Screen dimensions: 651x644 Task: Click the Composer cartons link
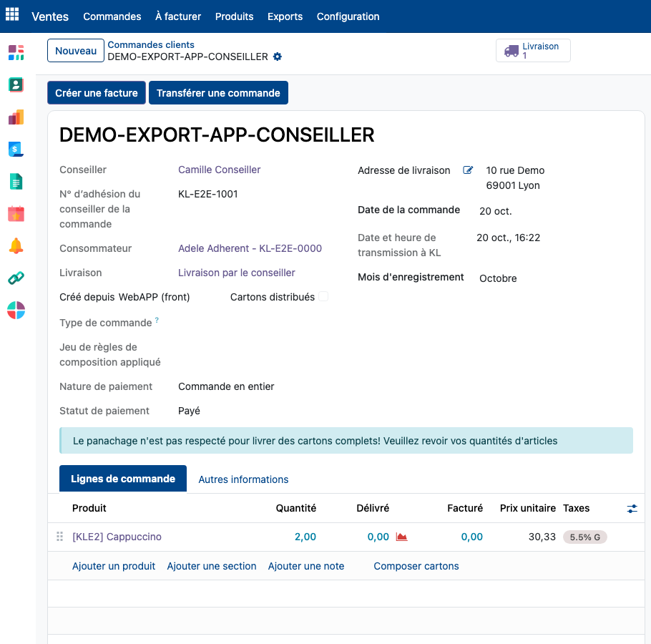click(x=416, y=566)
